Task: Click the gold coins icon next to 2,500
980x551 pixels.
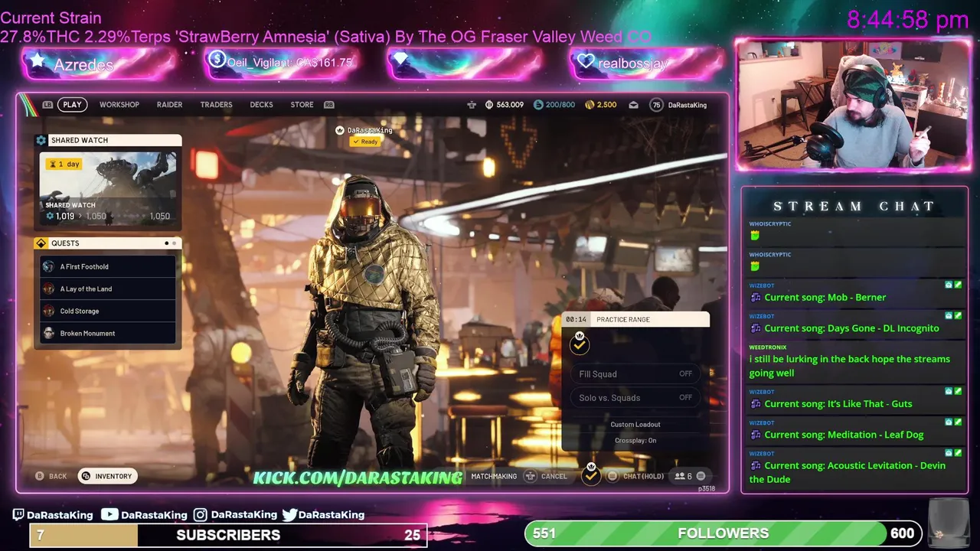Action: click(590, 105)
